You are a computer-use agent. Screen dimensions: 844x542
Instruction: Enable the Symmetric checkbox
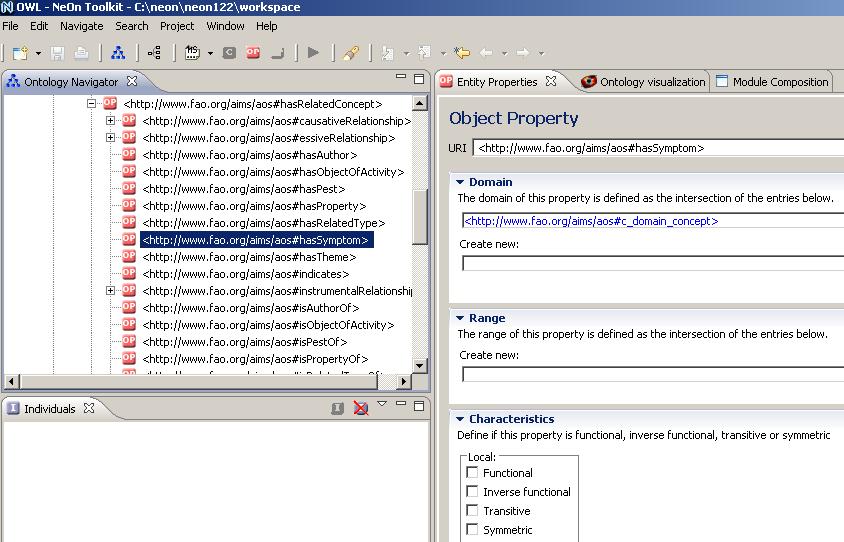(x=472, y=530)
